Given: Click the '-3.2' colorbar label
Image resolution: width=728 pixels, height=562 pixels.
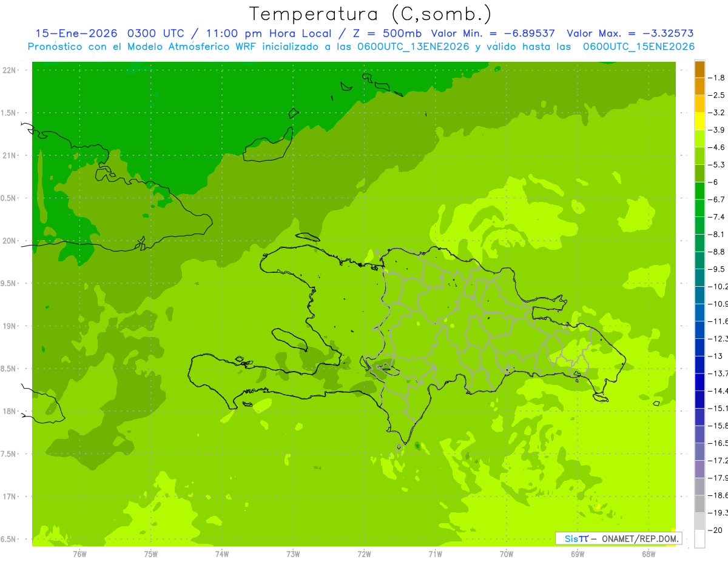Looking at the screenshot, I should (x=716, y=113).
